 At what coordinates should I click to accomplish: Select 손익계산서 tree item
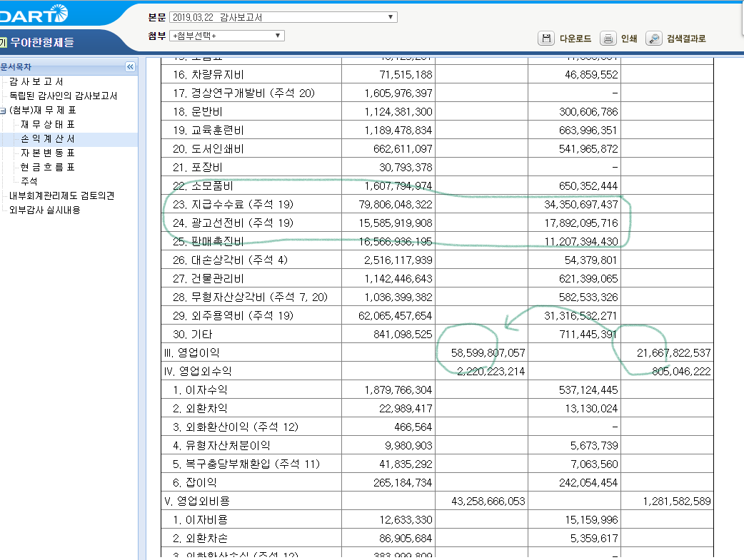[47, 138]
